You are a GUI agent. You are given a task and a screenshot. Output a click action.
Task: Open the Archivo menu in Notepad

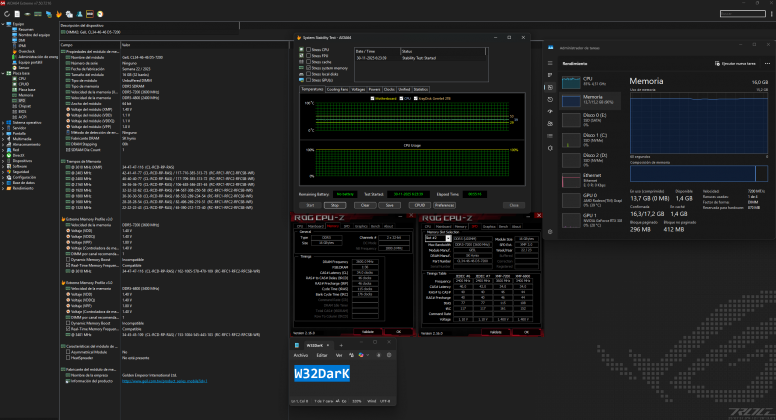300,353
